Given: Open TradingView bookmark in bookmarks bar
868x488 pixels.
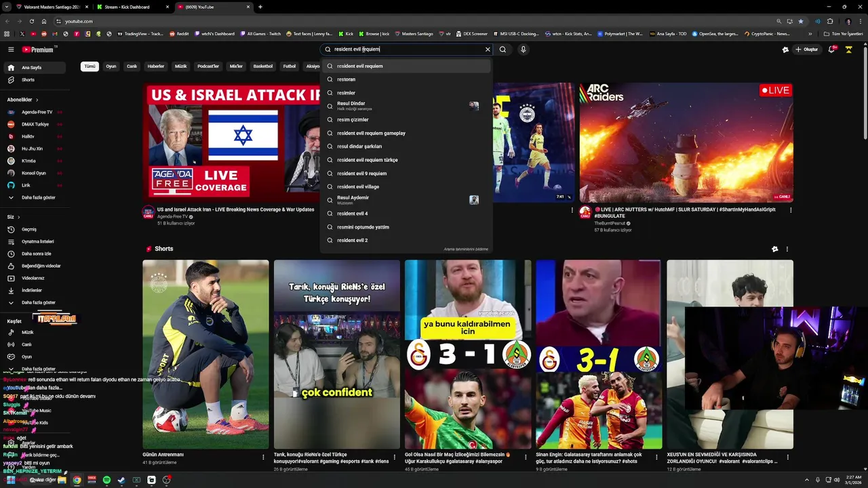Looking at the screenshot, I should pyautogui.click(x=140, y=33).
